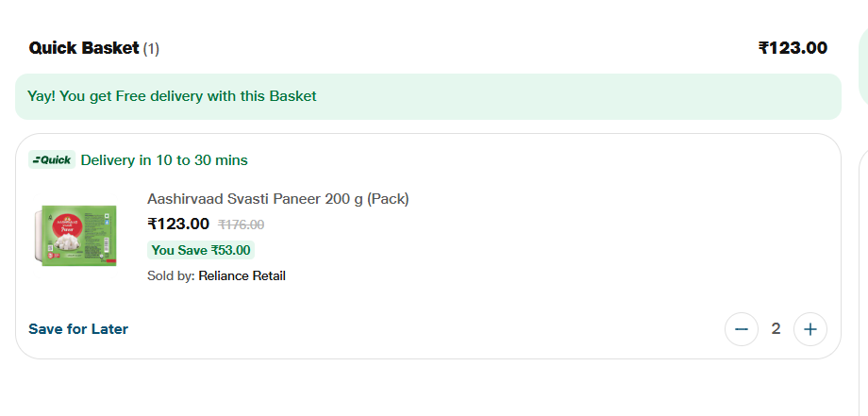Viewport: 868px width, 416px height.
Task: Click the Sold by: label
Action: (x=171, y=275)
